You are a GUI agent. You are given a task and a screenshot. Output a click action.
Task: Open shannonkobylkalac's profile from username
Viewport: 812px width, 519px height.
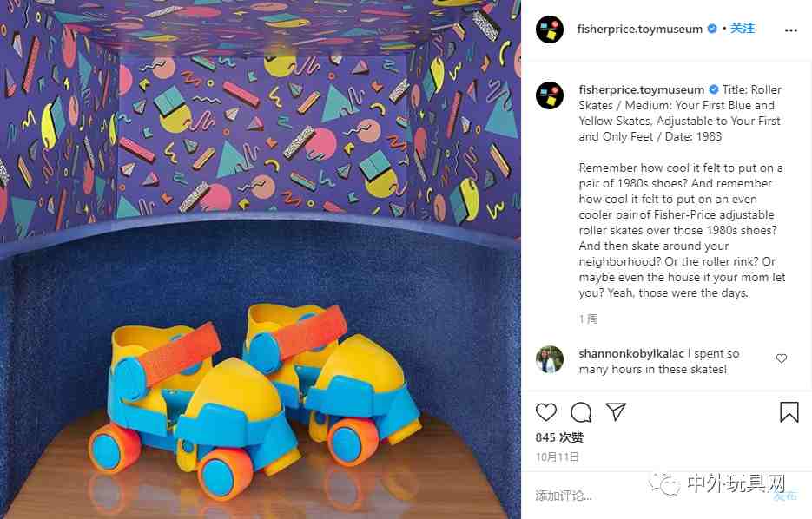[631, 353]
